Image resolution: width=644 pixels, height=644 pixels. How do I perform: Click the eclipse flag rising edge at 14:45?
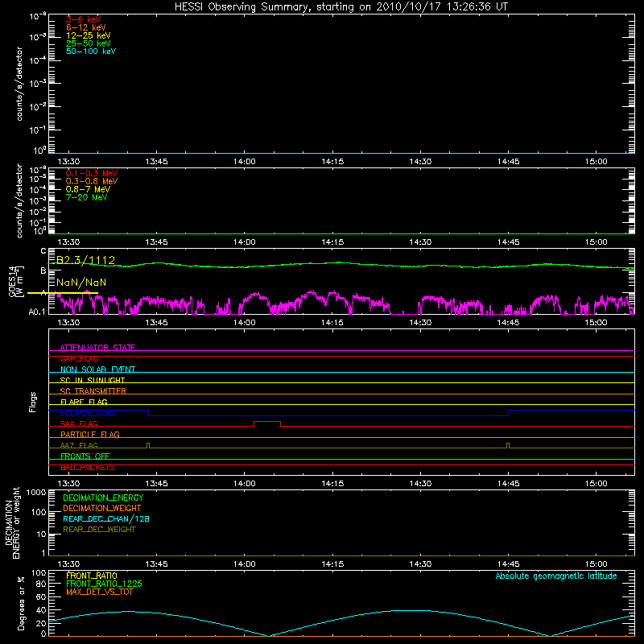click(x=509, y=413)
